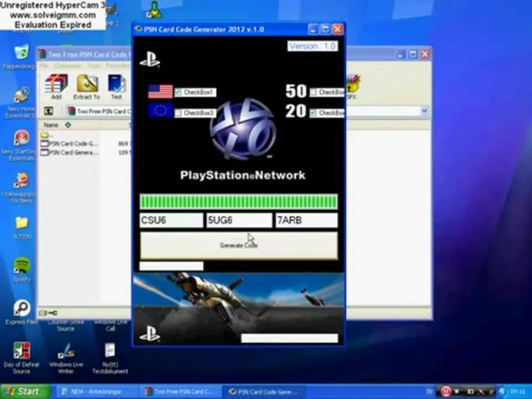Maximize the WinRAR window
The width and height of the screenshot is (532, 399).
412,54
